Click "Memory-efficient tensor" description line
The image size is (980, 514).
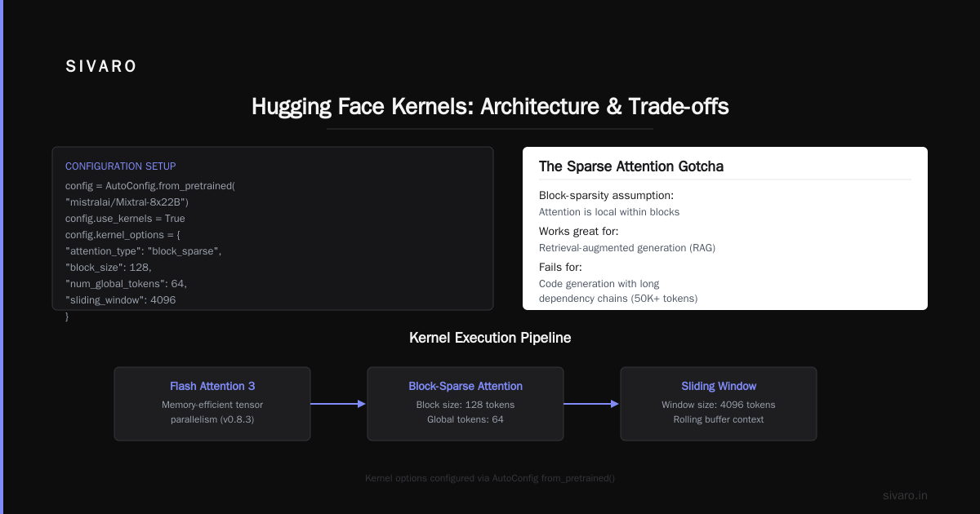coord(212,405)
